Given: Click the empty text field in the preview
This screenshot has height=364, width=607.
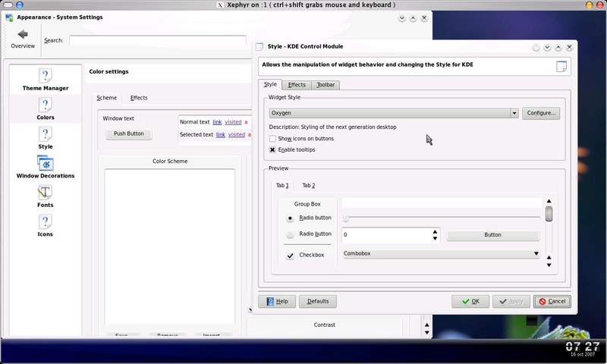Looking at the screenshot, I should (x=442, y=202).
